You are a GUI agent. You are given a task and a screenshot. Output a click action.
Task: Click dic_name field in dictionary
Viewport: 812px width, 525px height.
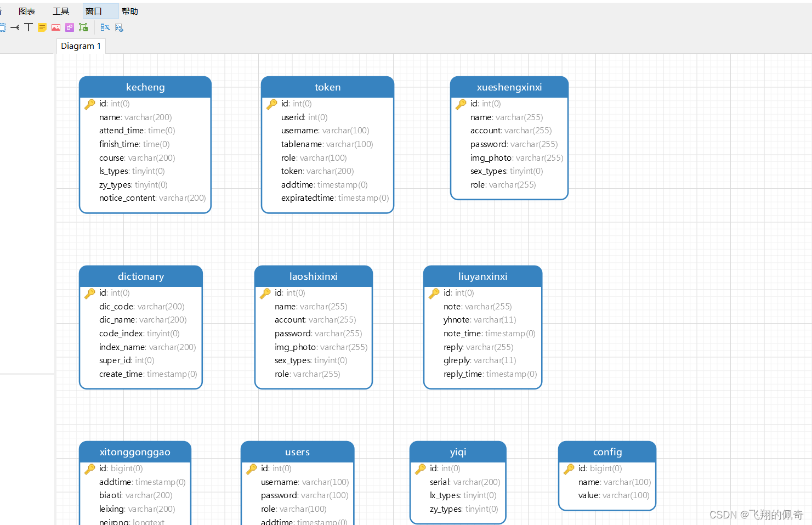pyautogui.click(x=143, y=320)
